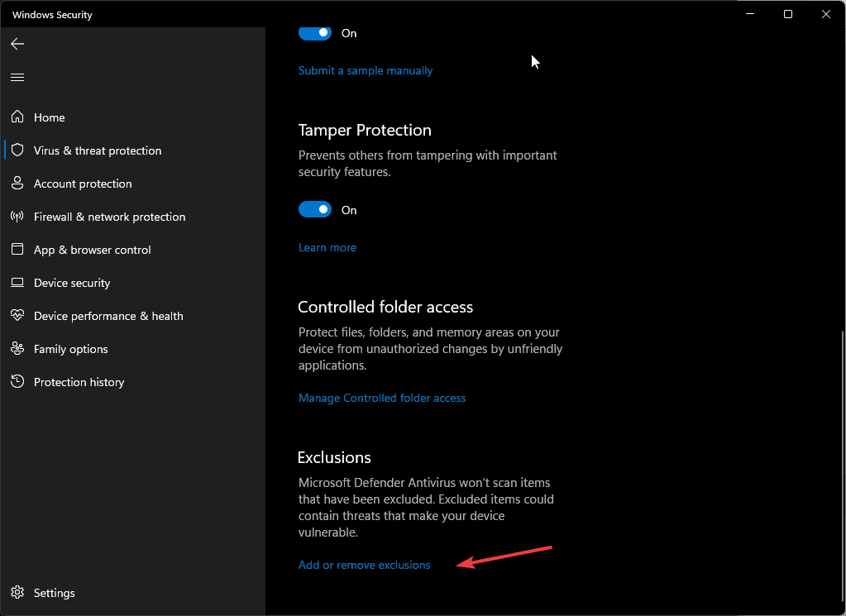This screenshot has width=846, height=616.
Task: Click the Virus & threat protection shield icon
Action: coord(17,150)
